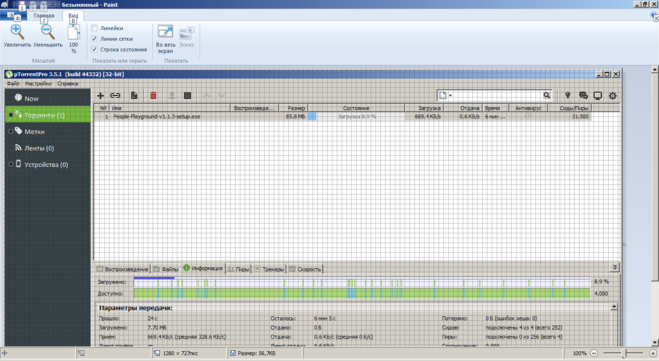
Task: Click the red Remove torrent trash icon
Action: [x=153, y=96]
